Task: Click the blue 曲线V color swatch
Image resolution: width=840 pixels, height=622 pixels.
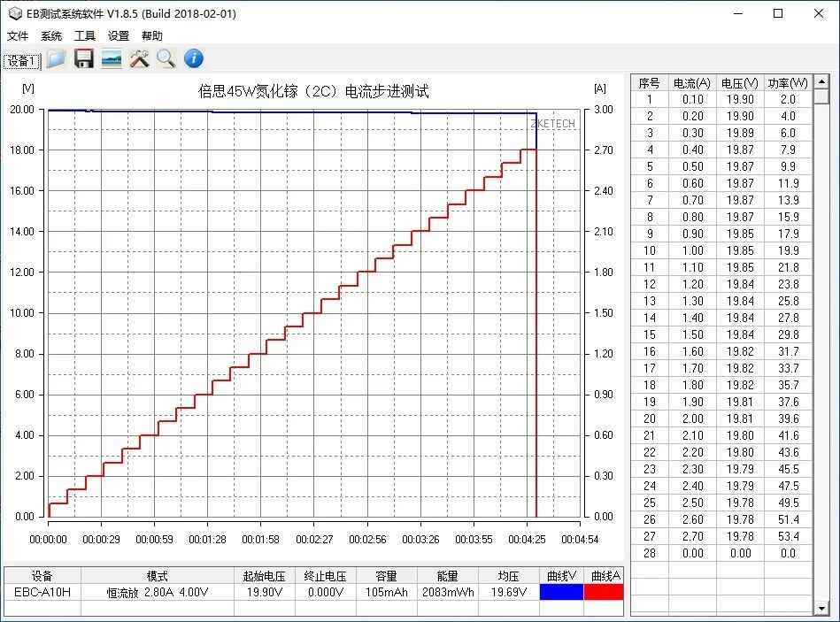Action: [561, 592]
